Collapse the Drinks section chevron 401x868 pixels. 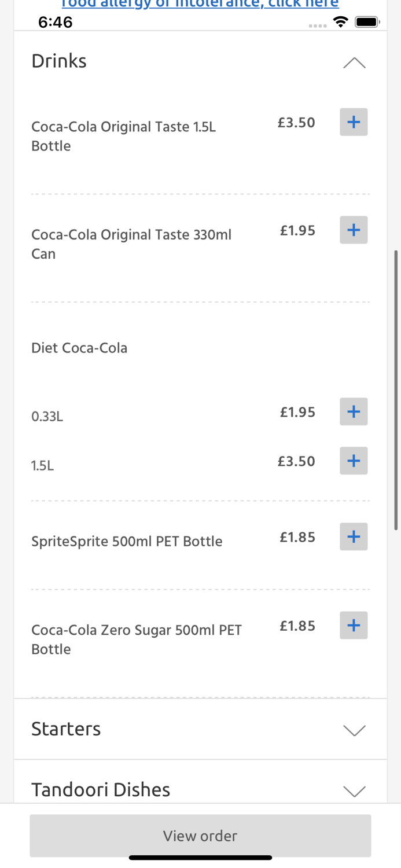tap(354, 62)
